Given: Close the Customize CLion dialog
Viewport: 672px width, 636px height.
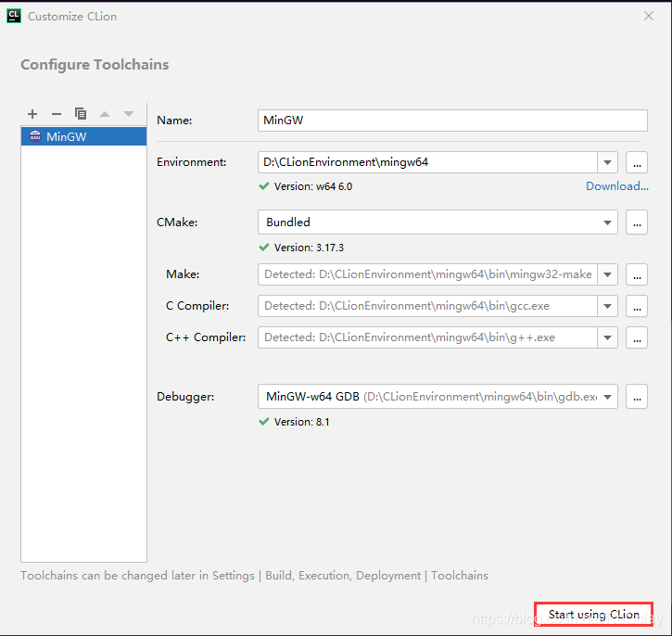Looking at the screenshot, I should click(x=649, y=17).
